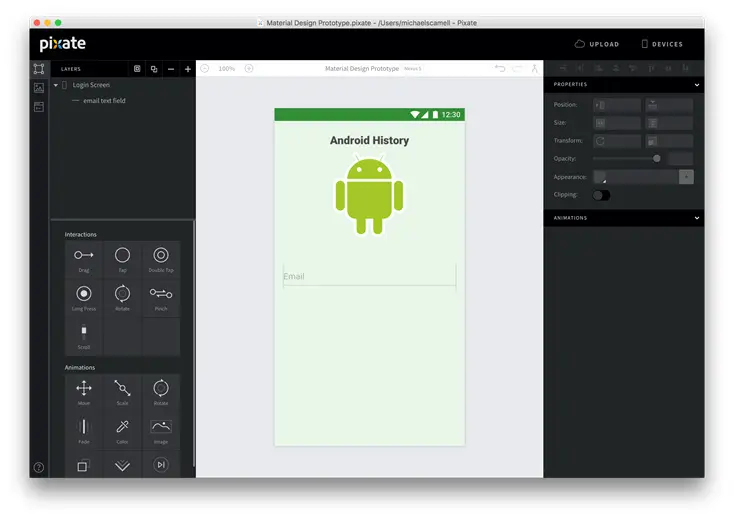734x520 pixels.
Task: Open the image assets sidebar icon
Action: [x=39, y=88]
